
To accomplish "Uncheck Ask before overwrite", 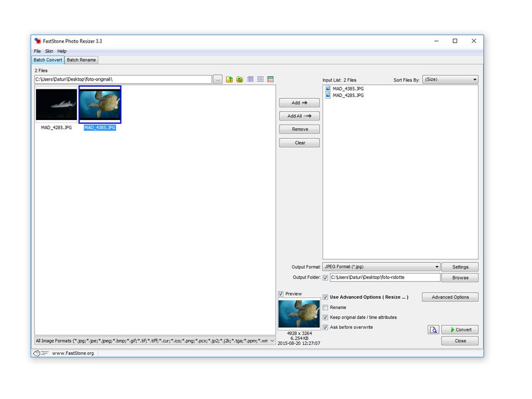I will [x=325, y=327].
